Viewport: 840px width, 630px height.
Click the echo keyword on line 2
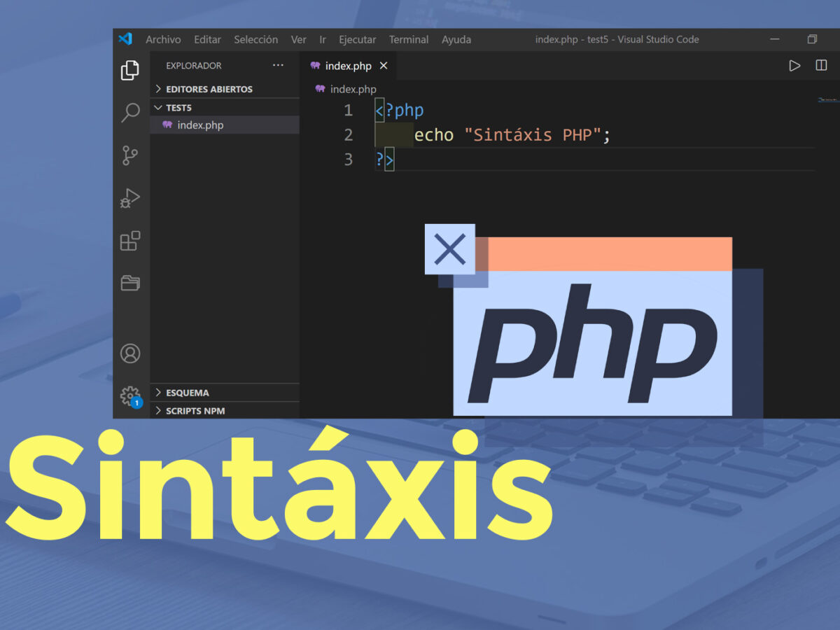pyautogui.click(x=434, y=135)
